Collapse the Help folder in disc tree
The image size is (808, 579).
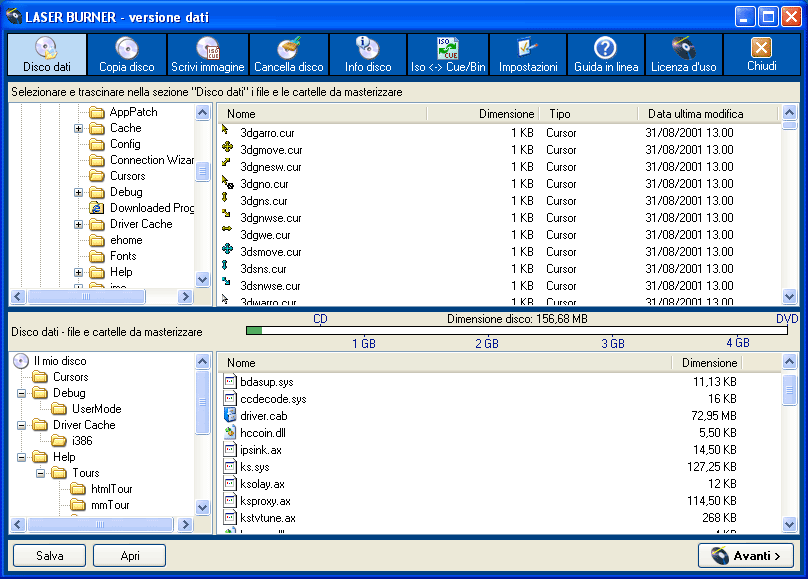[22, 457]
